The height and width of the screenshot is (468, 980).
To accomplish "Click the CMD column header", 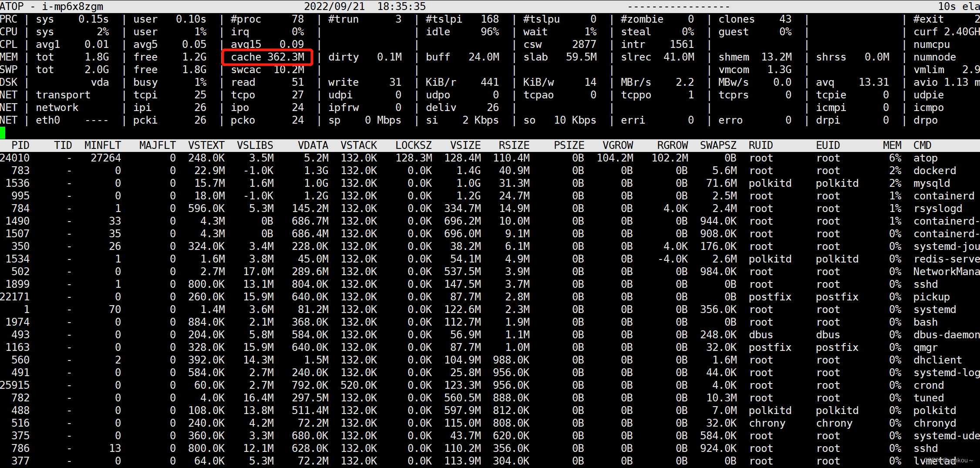I will [x=922, y=145].
